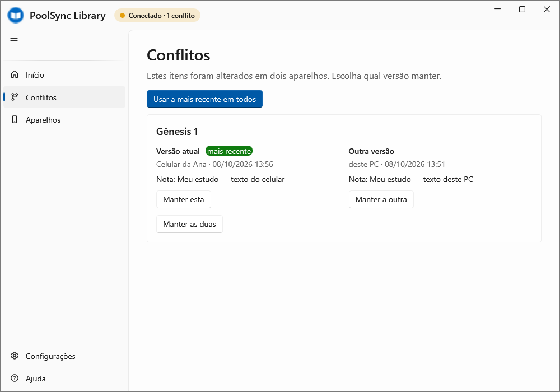Open the Aparelhos section
The height and width of the screenshot is (392, 560).
64,120
